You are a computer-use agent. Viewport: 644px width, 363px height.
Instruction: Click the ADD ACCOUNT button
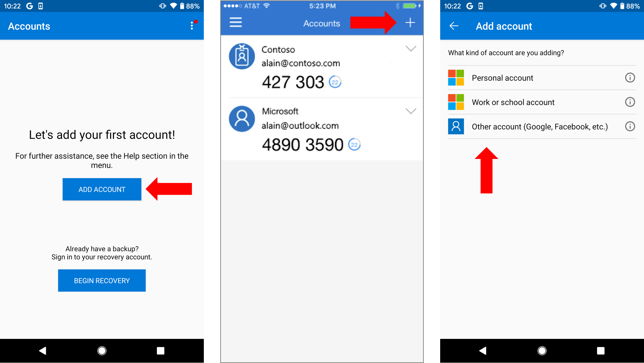101,189
